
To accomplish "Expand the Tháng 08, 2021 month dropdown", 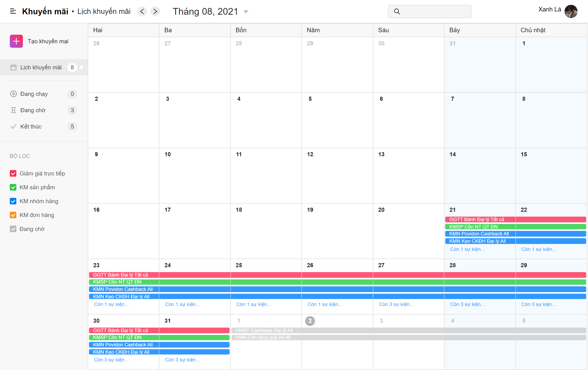I will [x=246, y=11].
